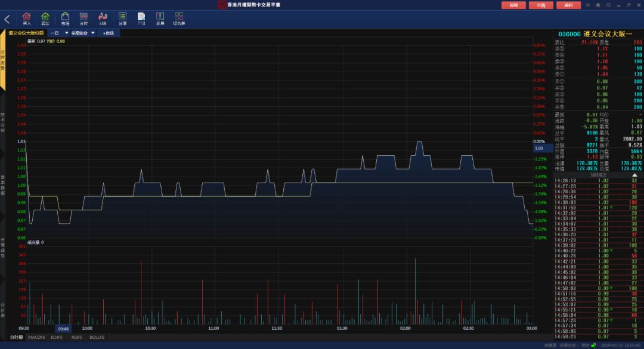Select the 技术分析 left sidebar tab
Image resolution: width=644 pixels, height=349 pixels.
[2, 122]
